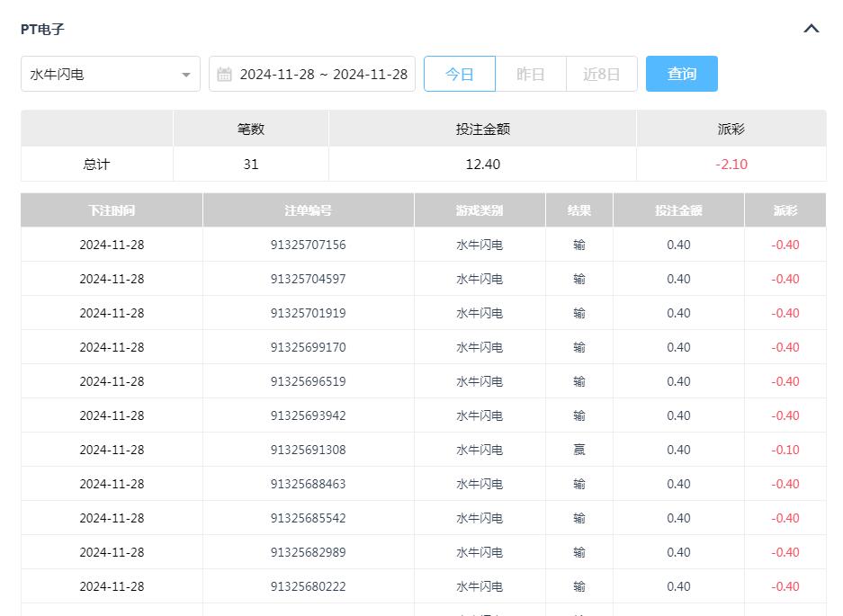Image resolution: width=843 pixels, height=616 pixels.
Task: Open bet record 91325707156
Action: 308,245
